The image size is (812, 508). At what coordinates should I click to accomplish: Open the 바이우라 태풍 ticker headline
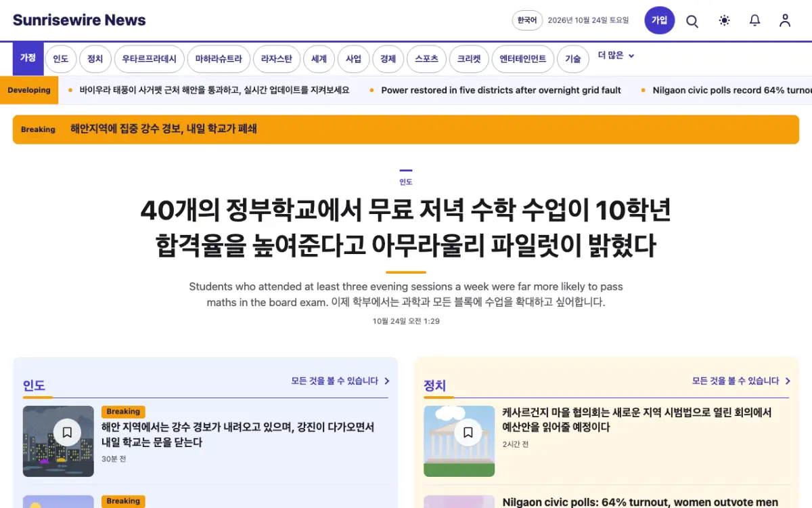coord(215,90)
